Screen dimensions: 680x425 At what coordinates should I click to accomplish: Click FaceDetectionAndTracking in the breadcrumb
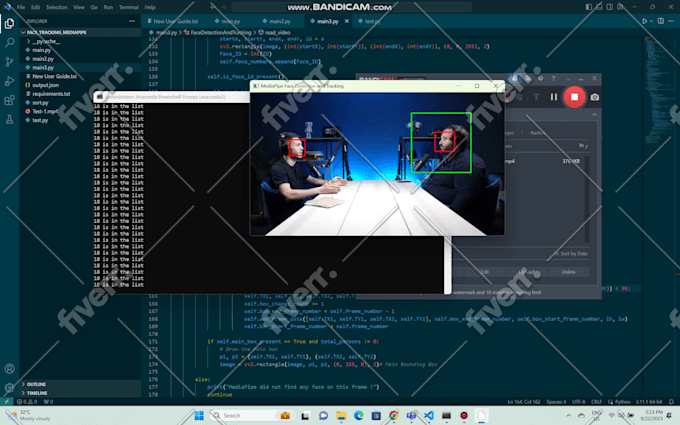(x=220, y=33)
